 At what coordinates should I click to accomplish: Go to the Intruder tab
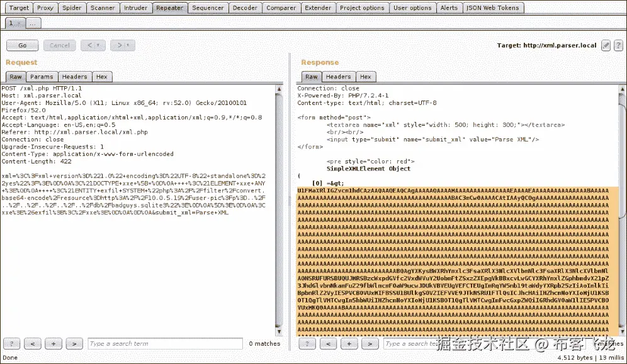point(135,8)
